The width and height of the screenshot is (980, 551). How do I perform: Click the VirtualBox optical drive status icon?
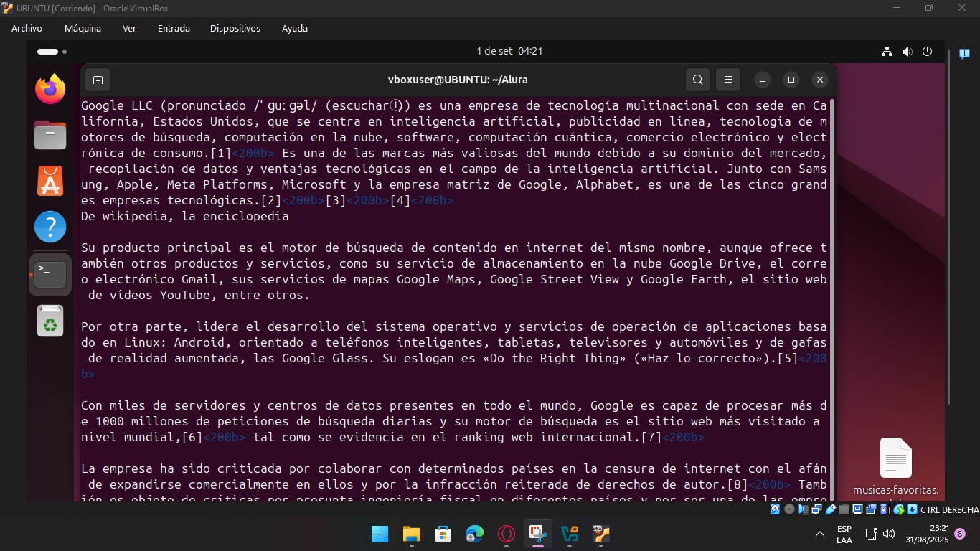coord(789,509)
